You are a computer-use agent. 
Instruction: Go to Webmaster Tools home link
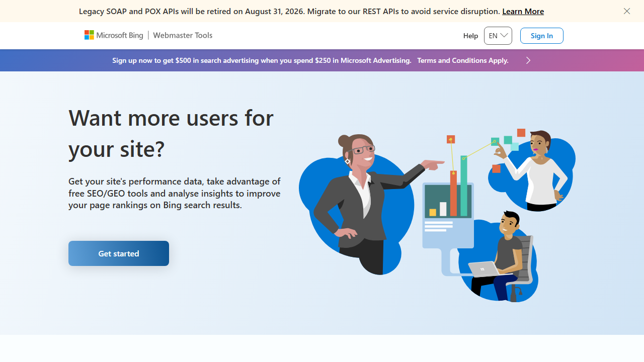[183, 35]
